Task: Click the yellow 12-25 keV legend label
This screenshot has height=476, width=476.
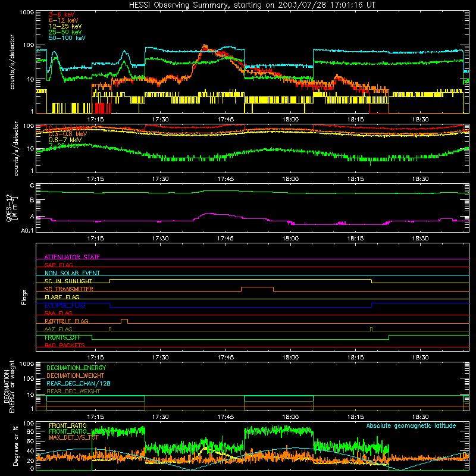Action: pyautogui.click(x=65, y=26)
